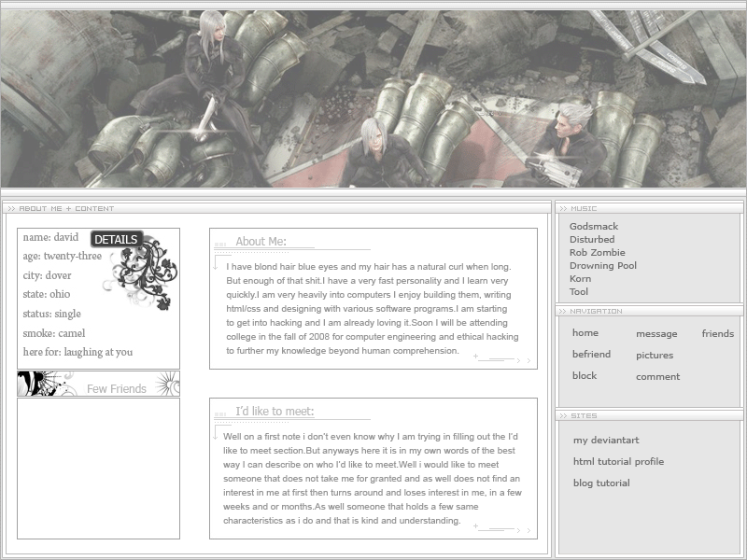Viewport: 747px width, 560px height.
Task: Open blog tutorial link
Action: (x=601, y=483)
